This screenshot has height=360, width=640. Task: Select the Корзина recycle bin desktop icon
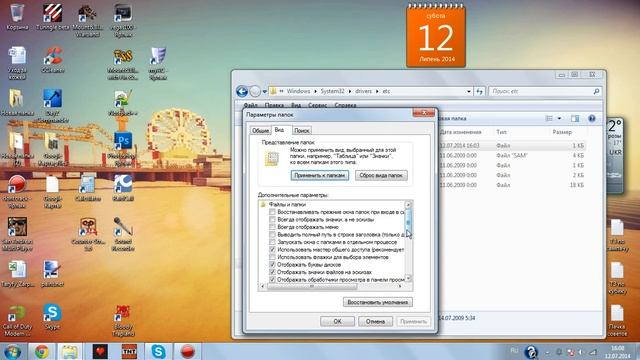pyautogui.click(x=17, y=17)
